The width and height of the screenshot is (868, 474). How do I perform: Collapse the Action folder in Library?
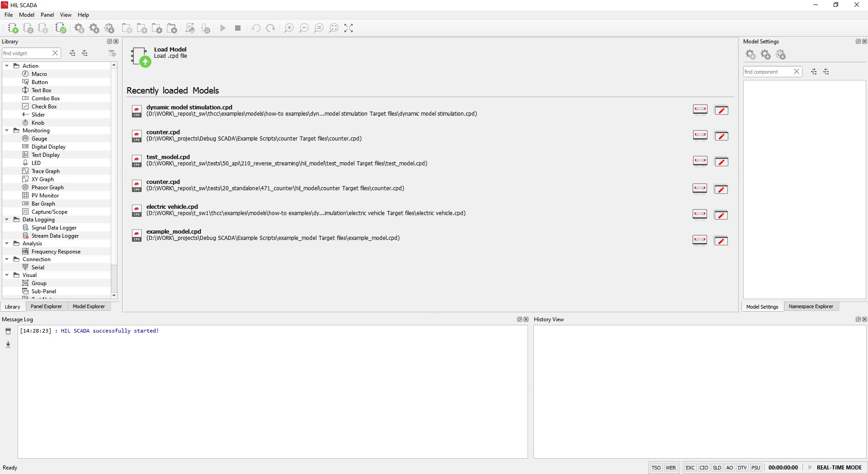pos(7,66)
